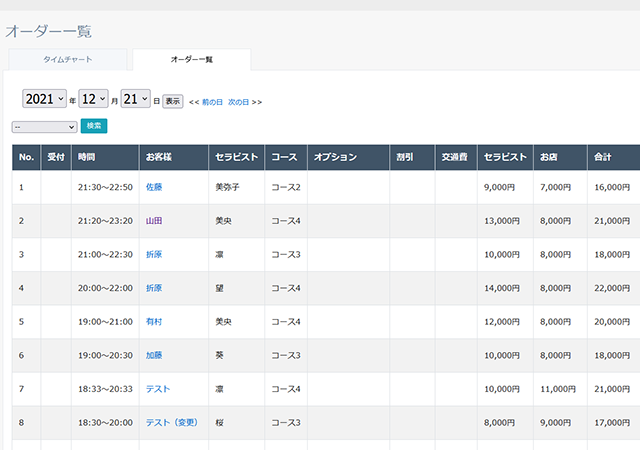The width and height of the screenshot is (640, 450).
Task: Click the teal 検索 button
Action: (94, 126)
